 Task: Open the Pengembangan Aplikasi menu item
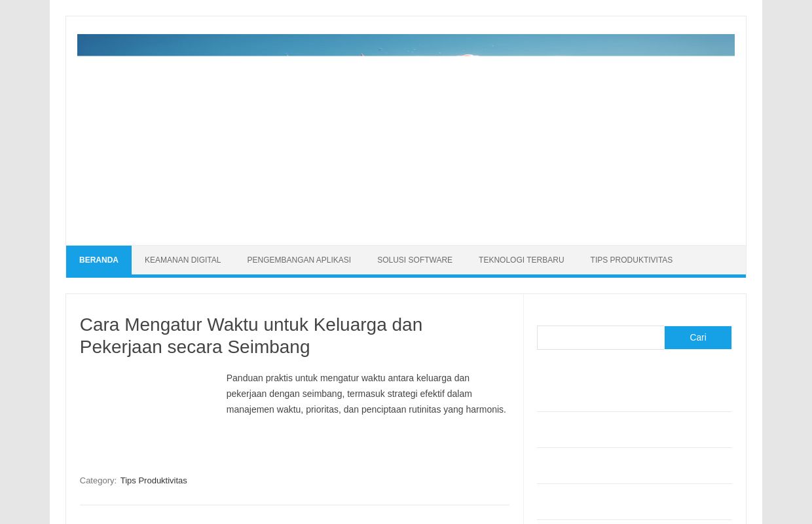[x=299, y=260]
